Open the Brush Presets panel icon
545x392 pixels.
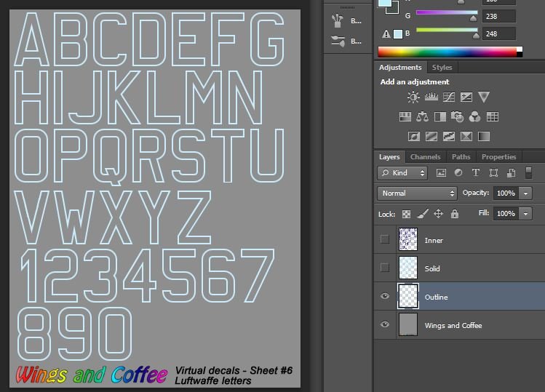point(338,41)
